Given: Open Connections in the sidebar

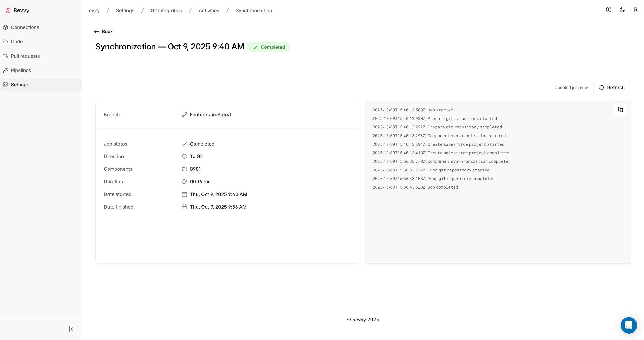Looking at the screenshot, I should coord(25,27).
